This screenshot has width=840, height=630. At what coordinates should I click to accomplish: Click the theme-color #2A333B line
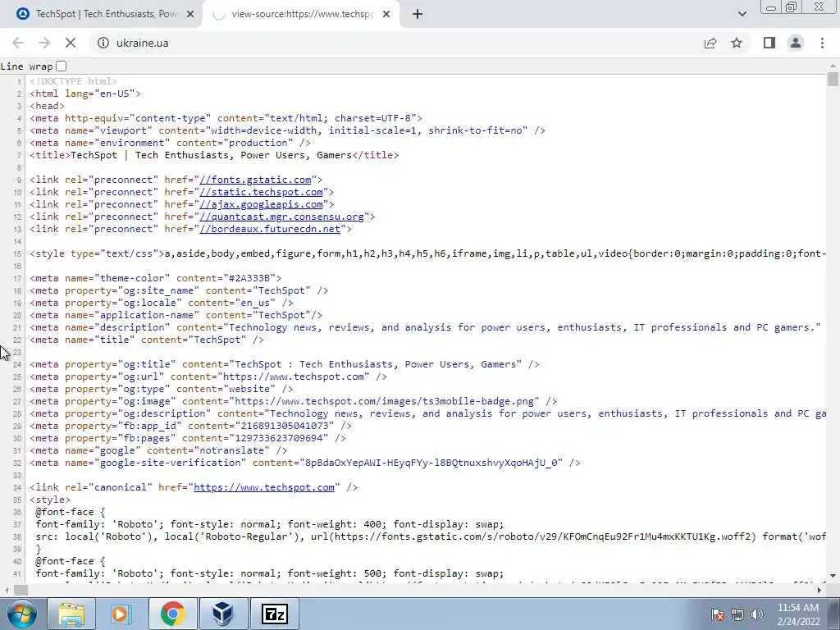point(155,279)
